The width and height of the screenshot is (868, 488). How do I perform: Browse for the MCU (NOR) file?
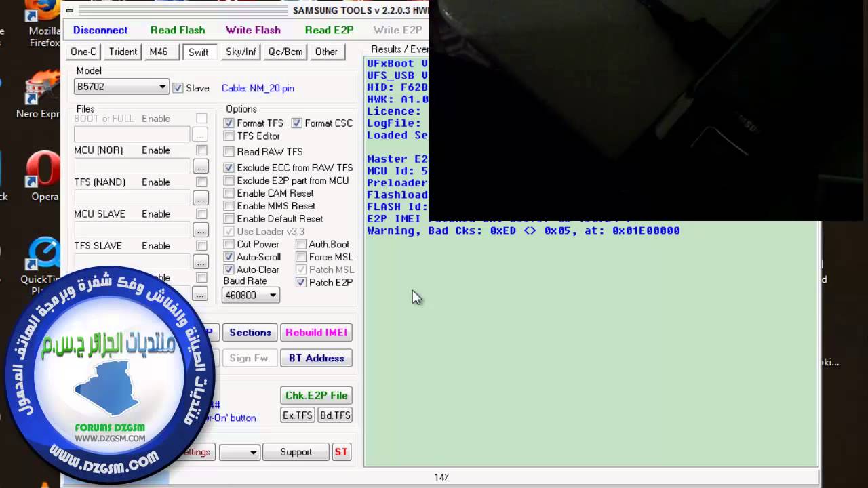tap(199, 166)
